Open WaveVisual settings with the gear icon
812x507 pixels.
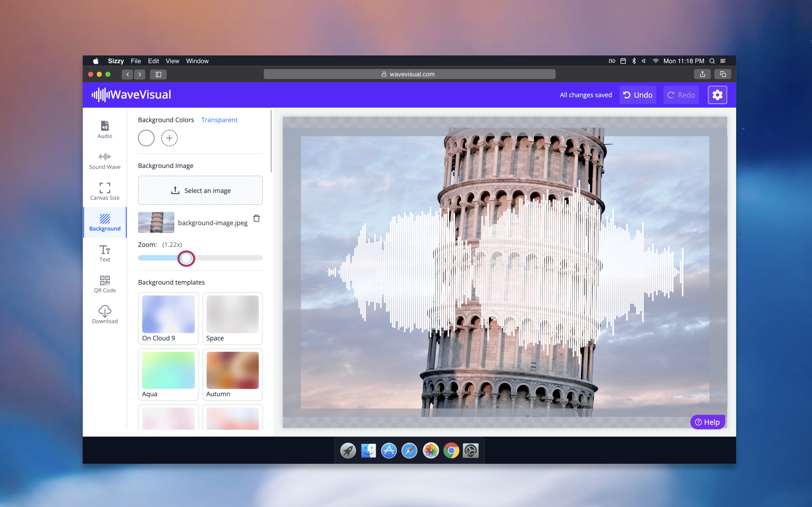717,94
